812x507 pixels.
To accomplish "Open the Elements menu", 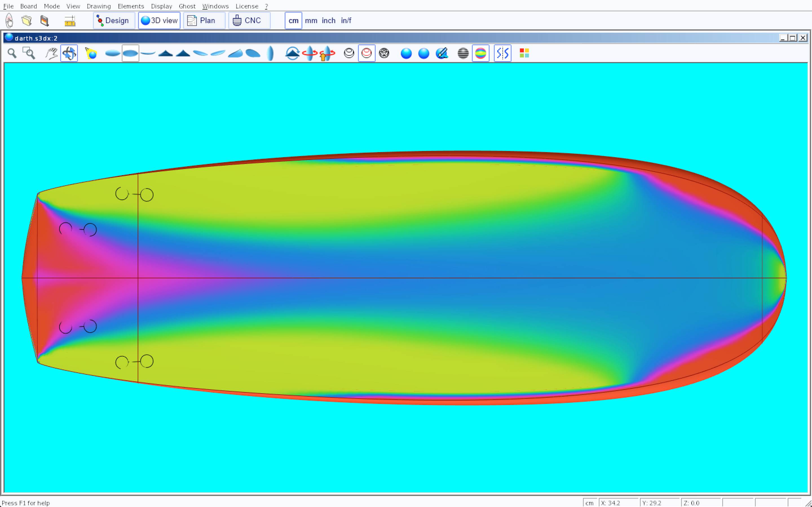I will click(131, 6).
